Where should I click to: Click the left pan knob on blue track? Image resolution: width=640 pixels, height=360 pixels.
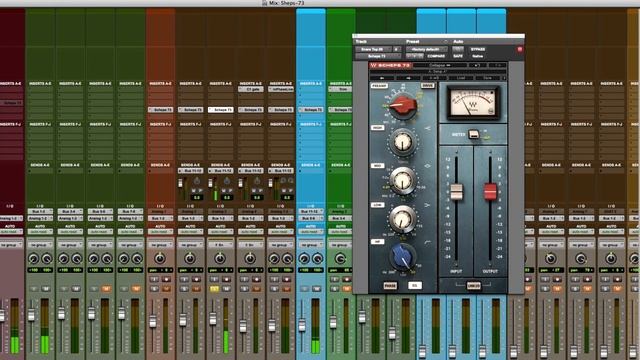click(304, 258)
